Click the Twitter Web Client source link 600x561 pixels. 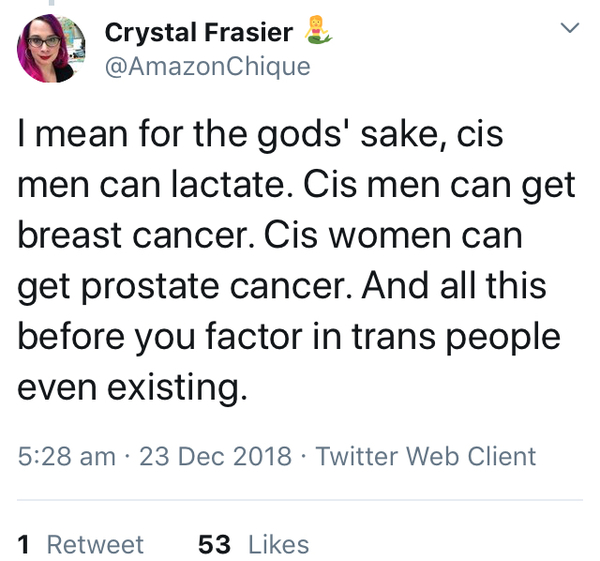click(x=426, y=456)
